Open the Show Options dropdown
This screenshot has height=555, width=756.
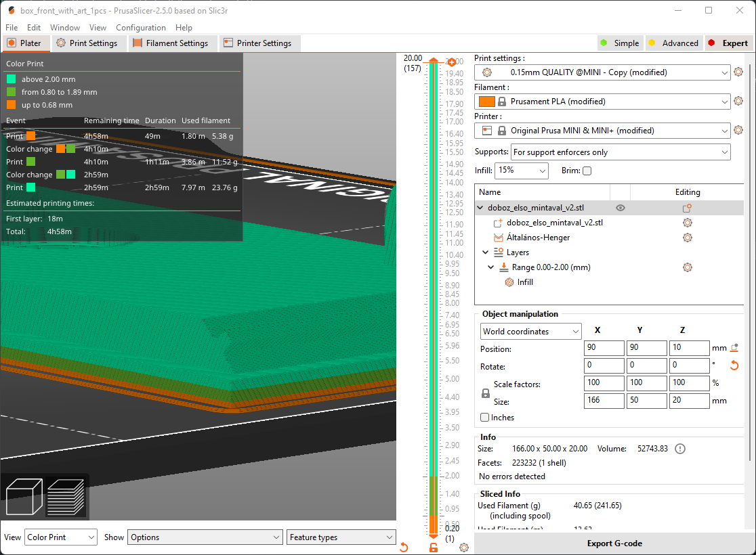tap(205, 537)
